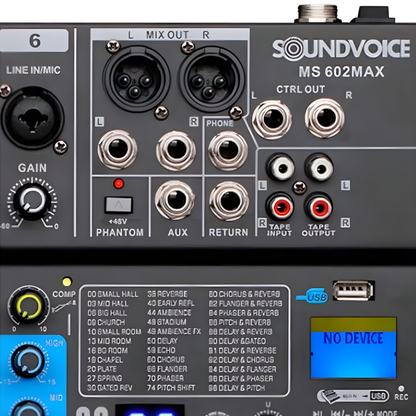Select effect '48 STADIUM' in list

click(x=167, y=322)
